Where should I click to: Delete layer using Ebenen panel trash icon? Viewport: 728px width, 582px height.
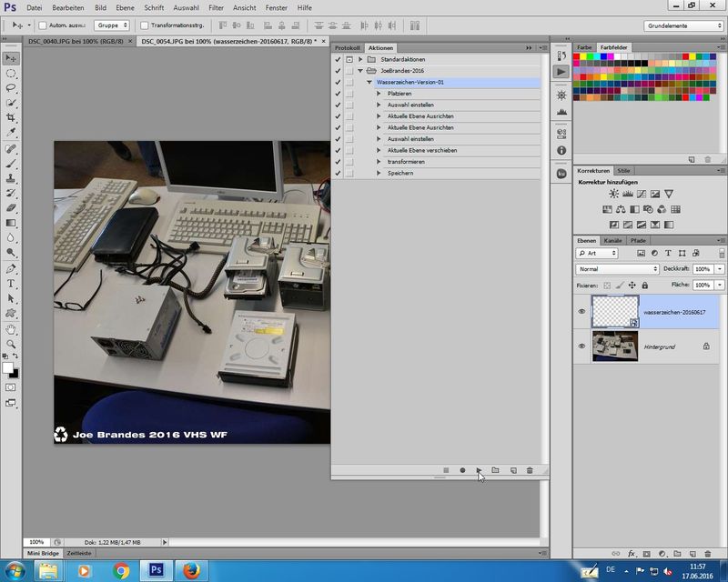pos(707,554)
